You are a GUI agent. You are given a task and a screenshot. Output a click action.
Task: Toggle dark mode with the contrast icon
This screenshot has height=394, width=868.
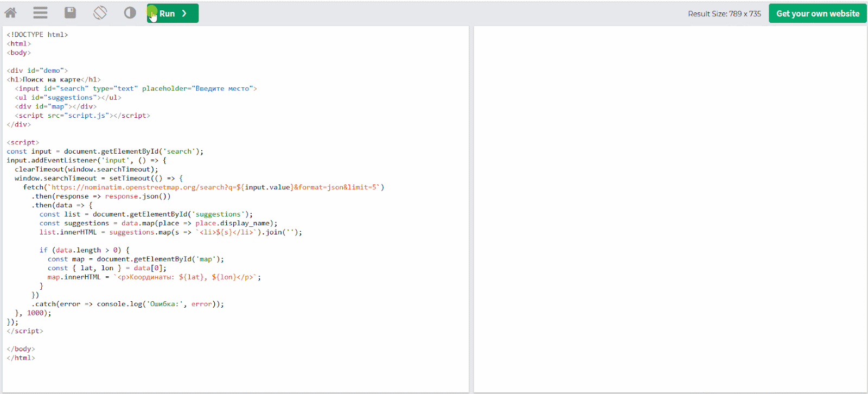click(x=130, y=12)
